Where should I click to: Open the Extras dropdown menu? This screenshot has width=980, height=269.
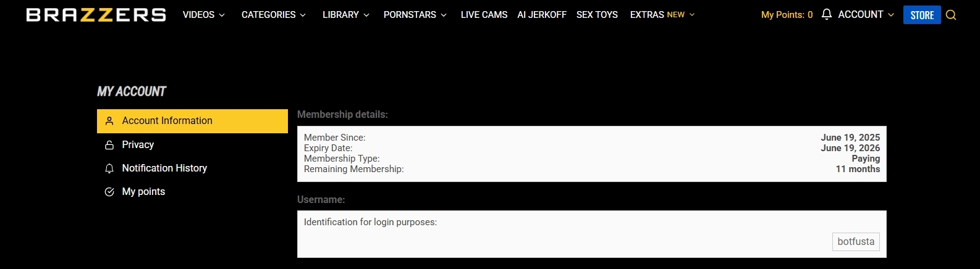coord(662,15)
